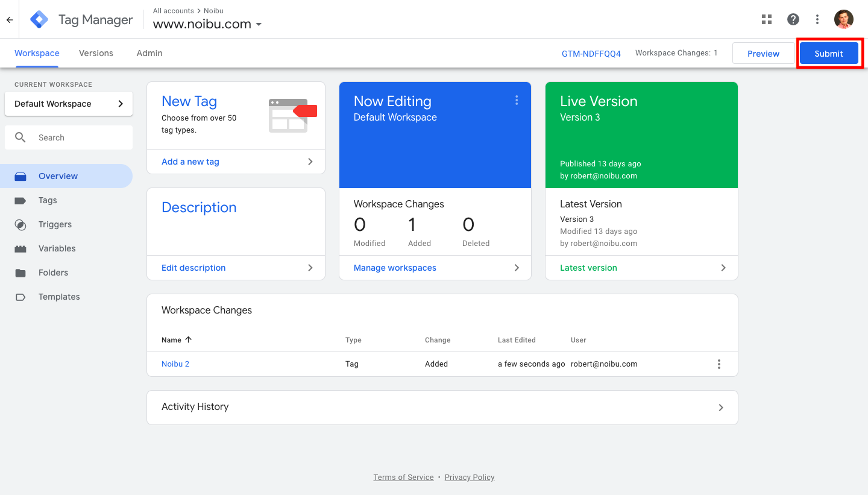Open the top bar more options menu
This screenshot has width=868, height=495.
(817, 19)
